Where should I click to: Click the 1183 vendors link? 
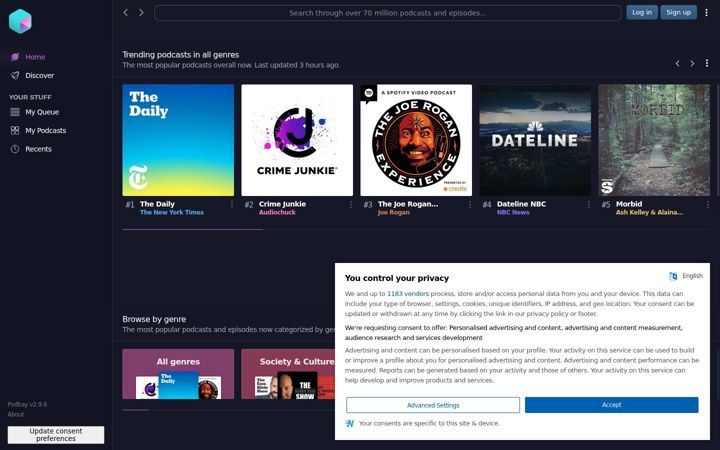pos(408,293)
